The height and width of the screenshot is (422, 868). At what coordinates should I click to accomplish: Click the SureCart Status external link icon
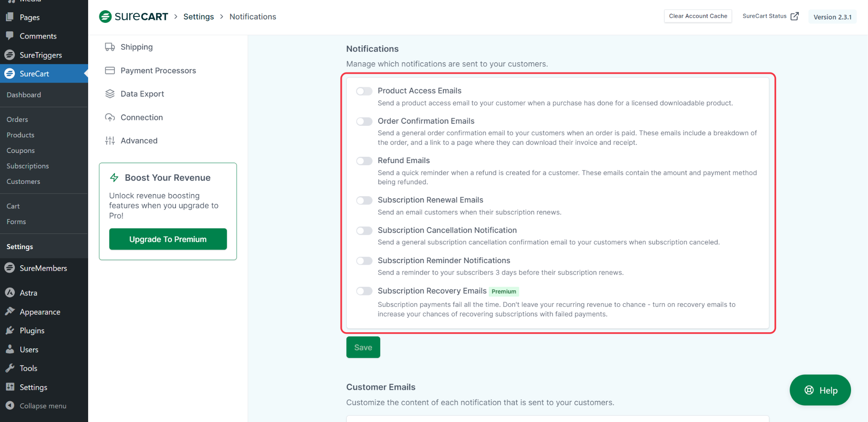tap(795, 16)
